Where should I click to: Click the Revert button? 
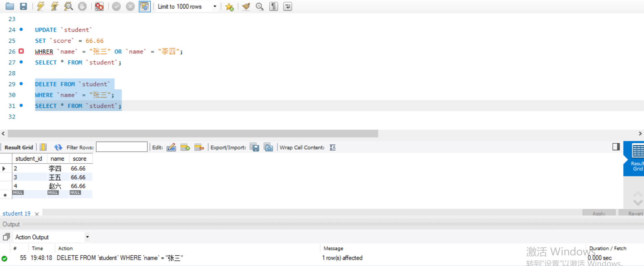point(632,213)
